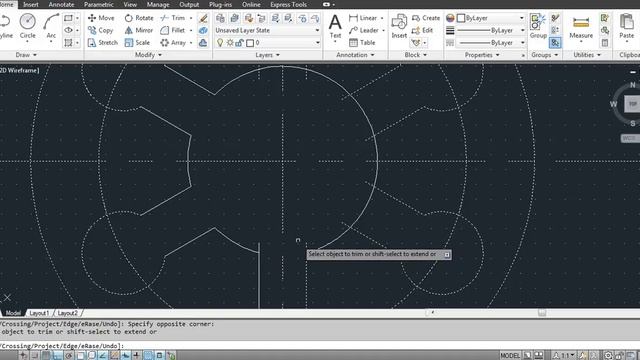Image resolution: width=640 pixels, height=360 pixels.
Task: Toggle layer freeze sun icon
Action: 230,42
